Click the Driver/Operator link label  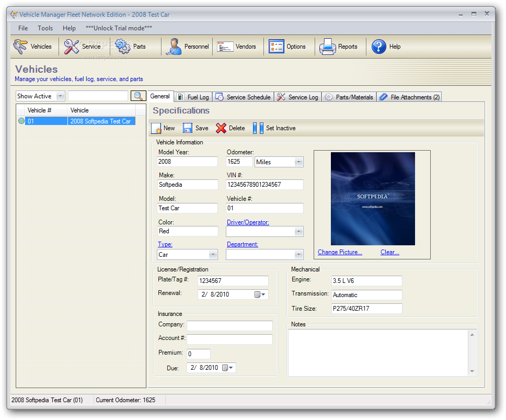click(248, 222)
